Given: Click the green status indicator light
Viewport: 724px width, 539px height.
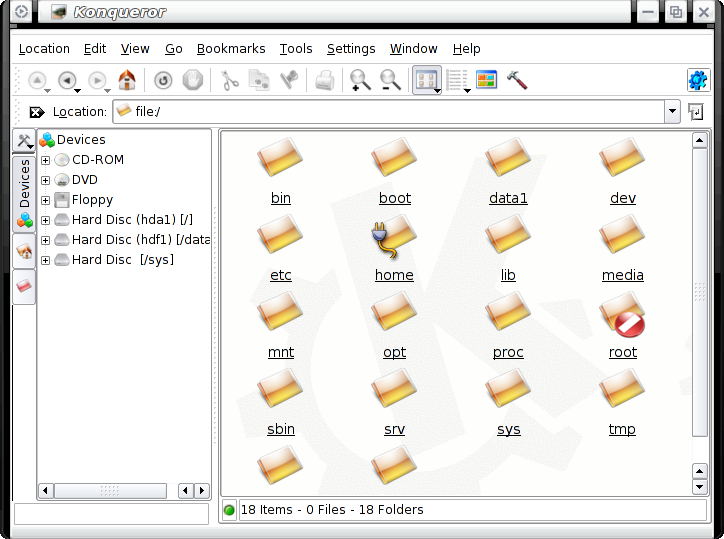Looking at the screenshot, I should pos(229,510).
